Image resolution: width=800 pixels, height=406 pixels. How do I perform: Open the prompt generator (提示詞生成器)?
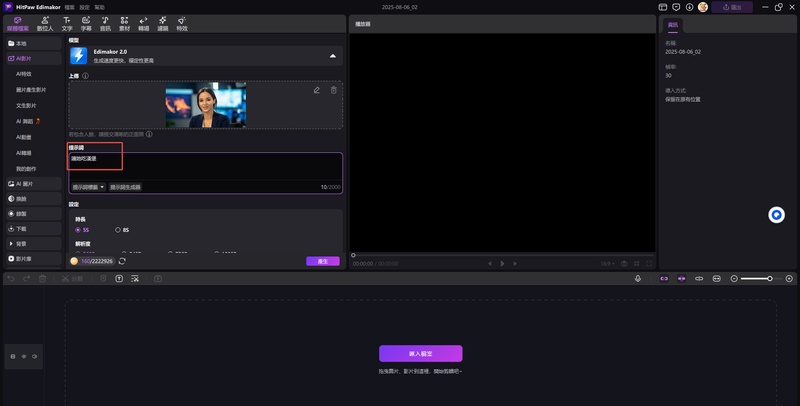[x=126, y=187]
